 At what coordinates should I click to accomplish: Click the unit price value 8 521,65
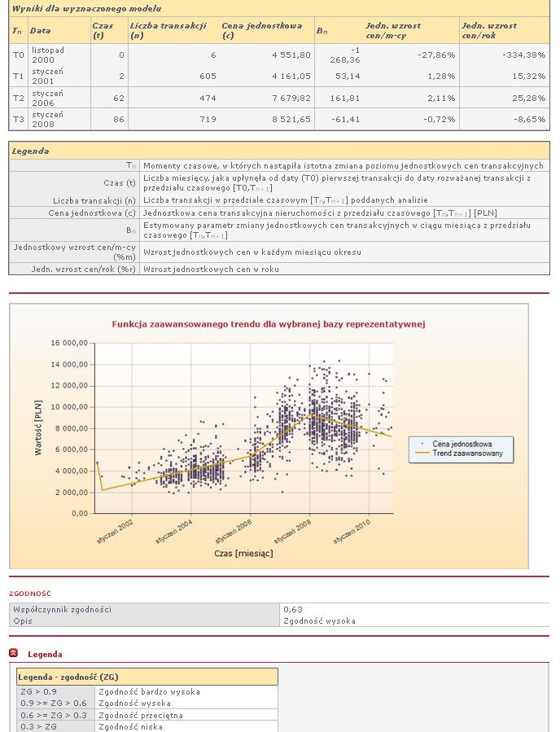pyautogui.click(x=291, y=119)
